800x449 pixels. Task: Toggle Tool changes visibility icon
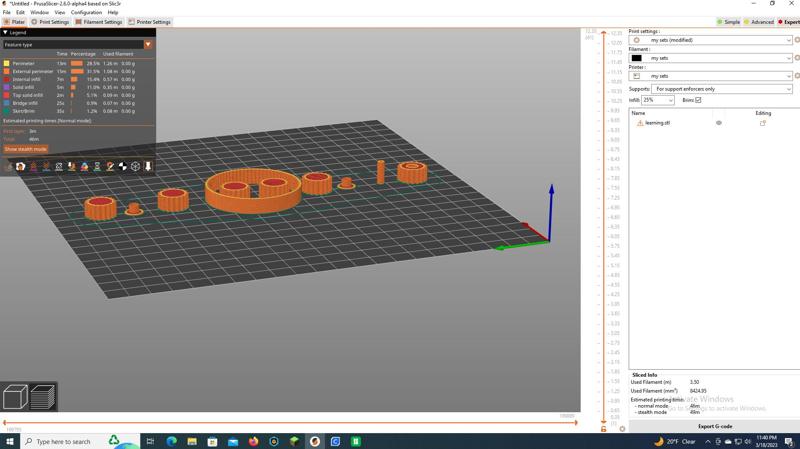tap(71, 166)
